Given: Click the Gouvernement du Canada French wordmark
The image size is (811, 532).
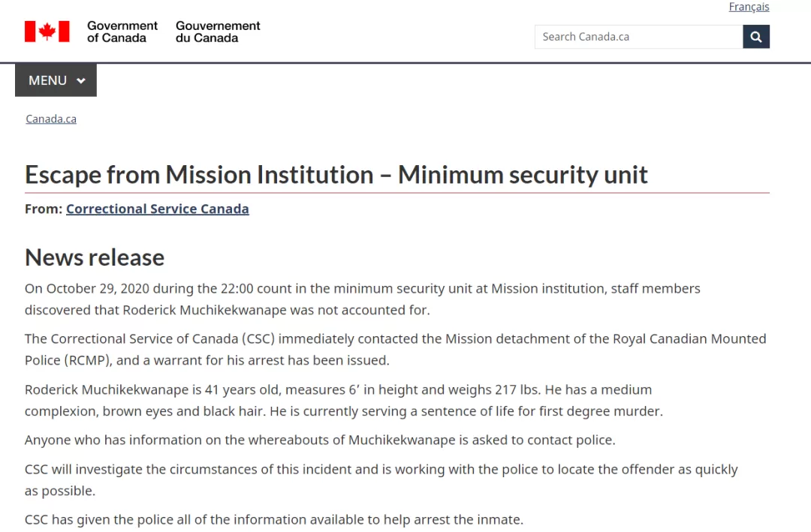Looking at the screenshot, I should 218,32.
